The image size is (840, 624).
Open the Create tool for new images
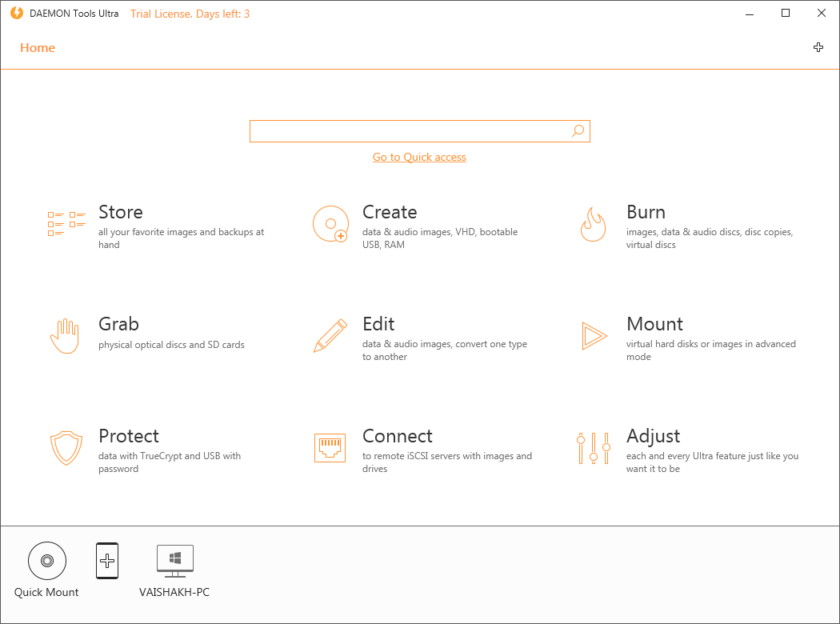(x=390, y=212)
